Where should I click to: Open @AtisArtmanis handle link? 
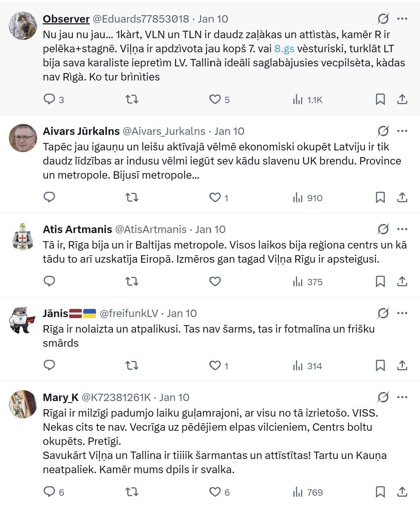[151, 229]
